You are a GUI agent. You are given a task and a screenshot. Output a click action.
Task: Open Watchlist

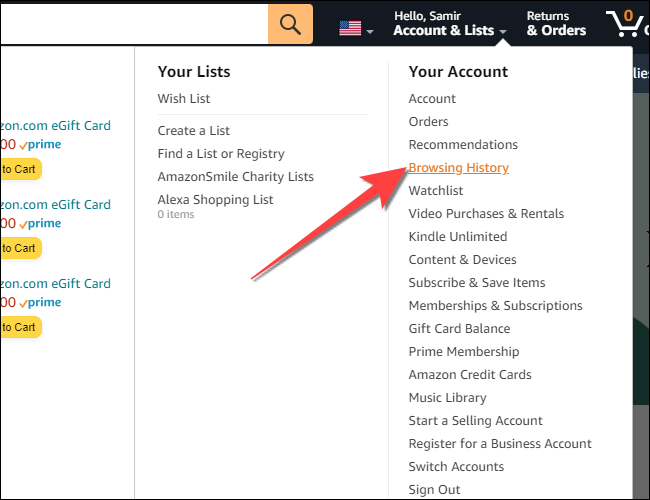pos(436,191)
